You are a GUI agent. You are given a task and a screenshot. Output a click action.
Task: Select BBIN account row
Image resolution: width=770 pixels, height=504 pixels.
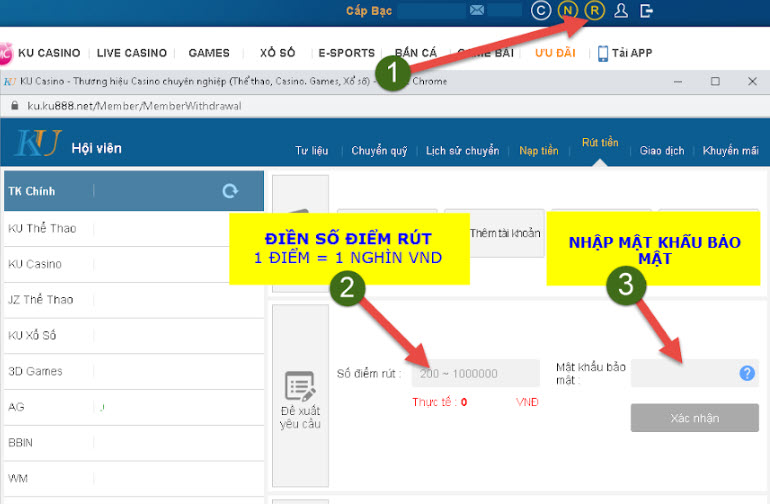pos(134,443)
